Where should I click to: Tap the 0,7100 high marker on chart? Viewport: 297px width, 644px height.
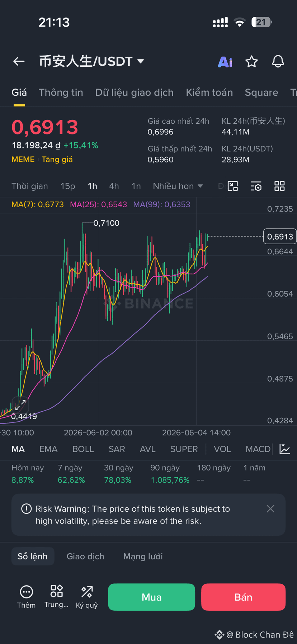click(107, 223)
